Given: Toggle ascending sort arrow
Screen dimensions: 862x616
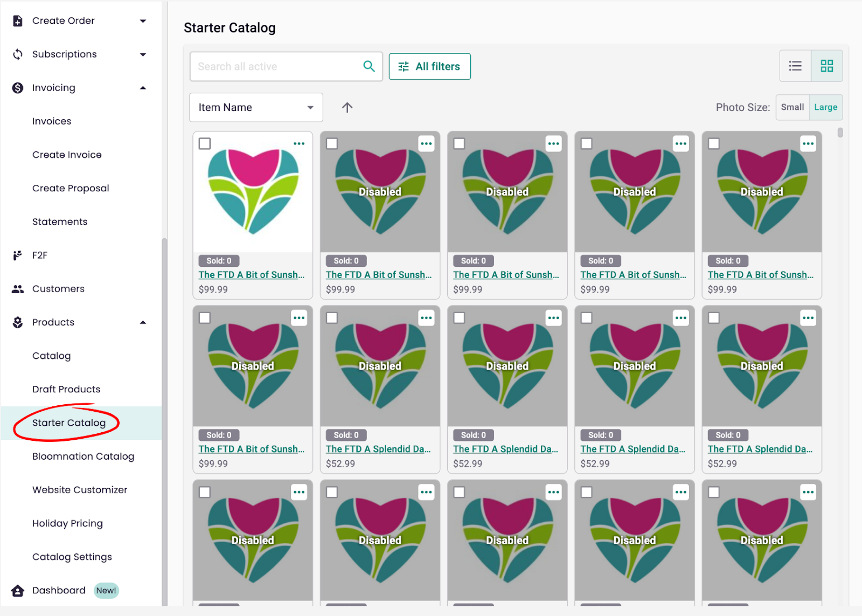Looking at the screenshot, I should point(347,107).
